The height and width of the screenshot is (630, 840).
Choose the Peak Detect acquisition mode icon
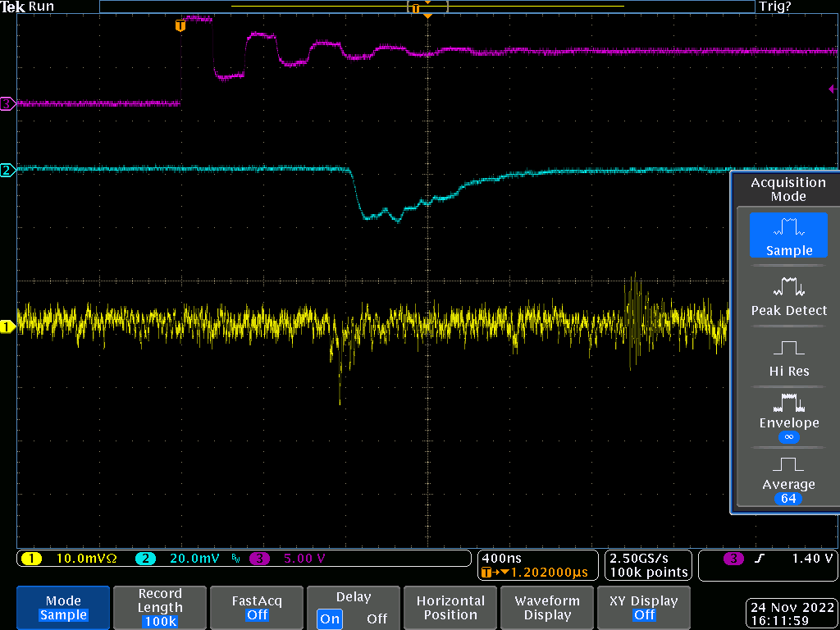point(788,287)
